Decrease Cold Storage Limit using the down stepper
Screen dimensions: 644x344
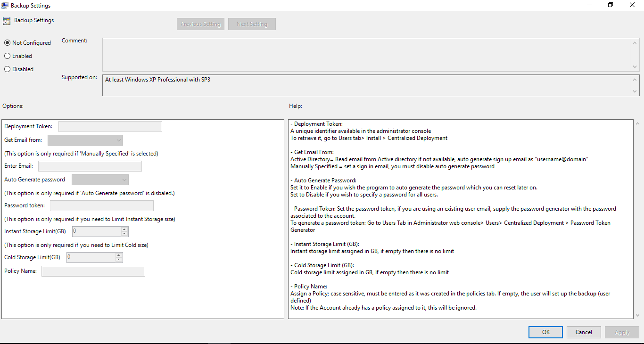[119, 260]
